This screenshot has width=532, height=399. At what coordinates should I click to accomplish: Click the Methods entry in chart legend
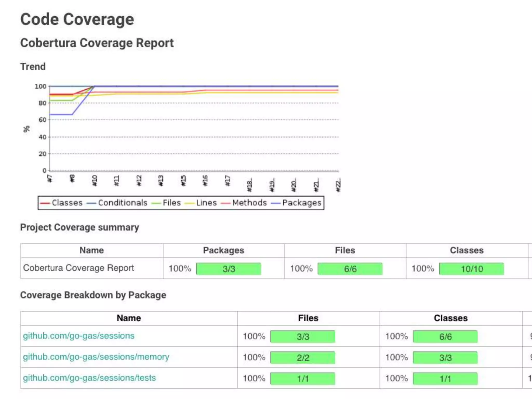coord(249,203)
